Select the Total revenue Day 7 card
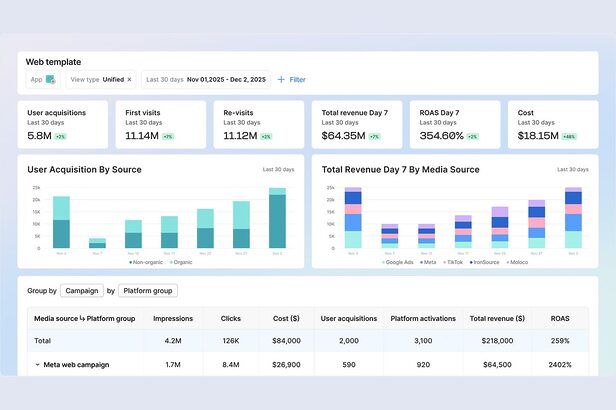616x410 pixels. (357, 124)
